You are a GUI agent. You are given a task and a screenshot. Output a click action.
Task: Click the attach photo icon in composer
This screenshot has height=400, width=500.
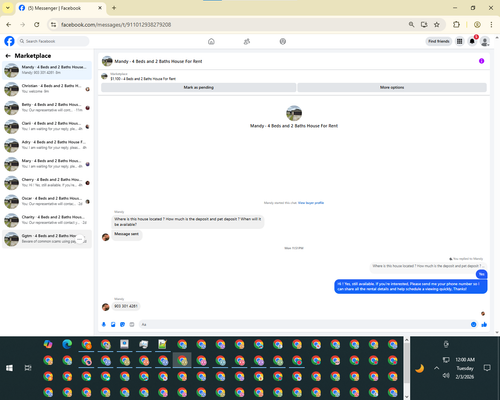point(113,324)
